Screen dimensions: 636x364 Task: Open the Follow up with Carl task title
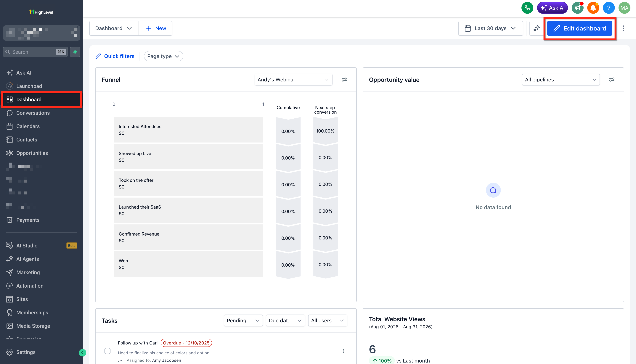click(x=138, y=343)
